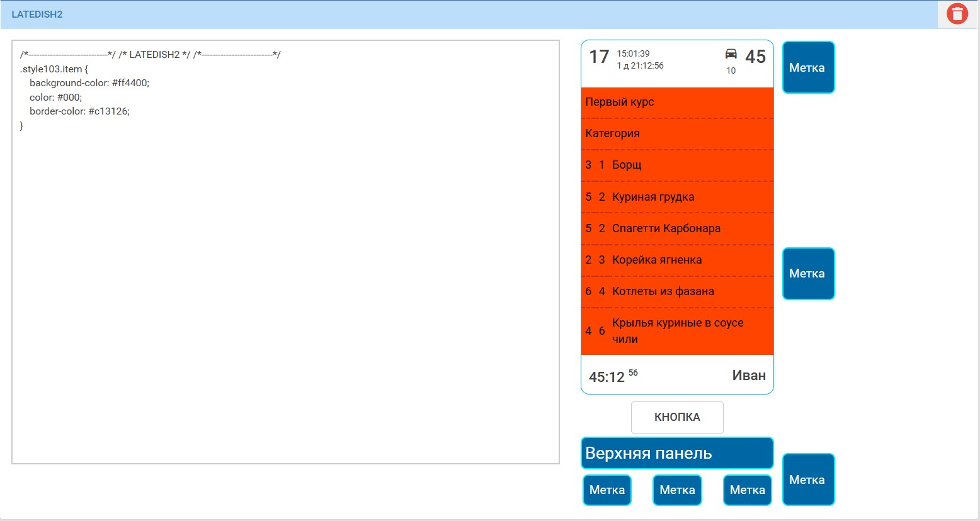Click the red trash delete icon

point(957,14)
